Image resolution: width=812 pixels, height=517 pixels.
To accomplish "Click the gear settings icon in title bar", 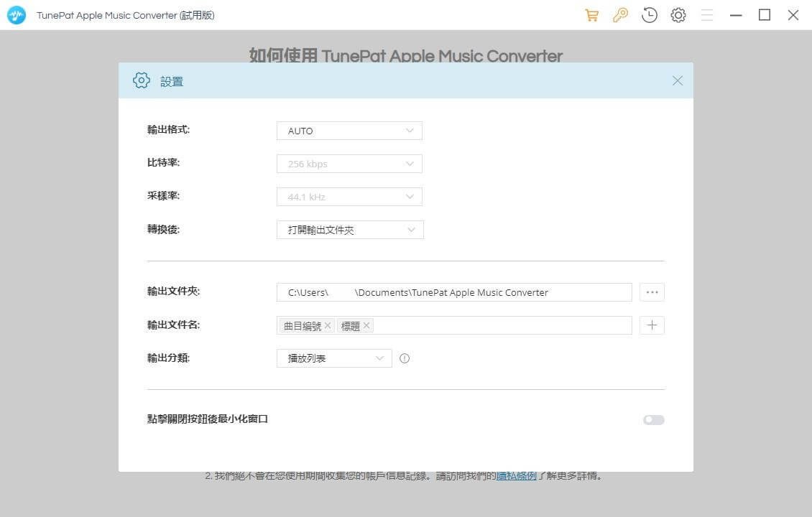I will click(x=678, y=15).
